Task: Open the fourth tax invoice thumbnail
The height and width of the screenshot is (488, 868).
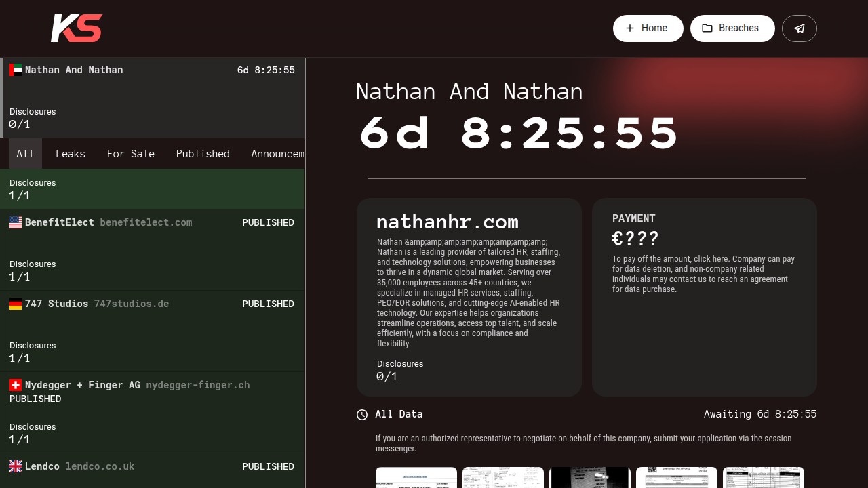Action: click(677, 477)
